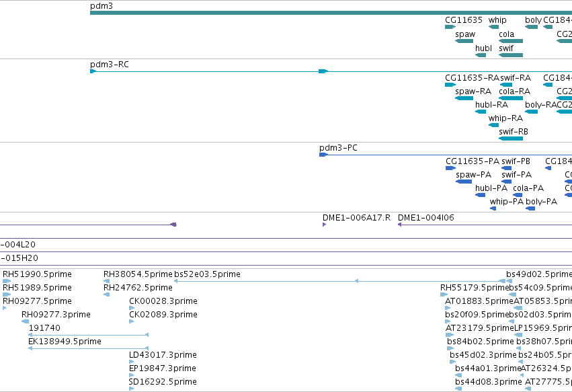
Task: Click the EP19847.3prime EST label
Action: coord(163,368)
